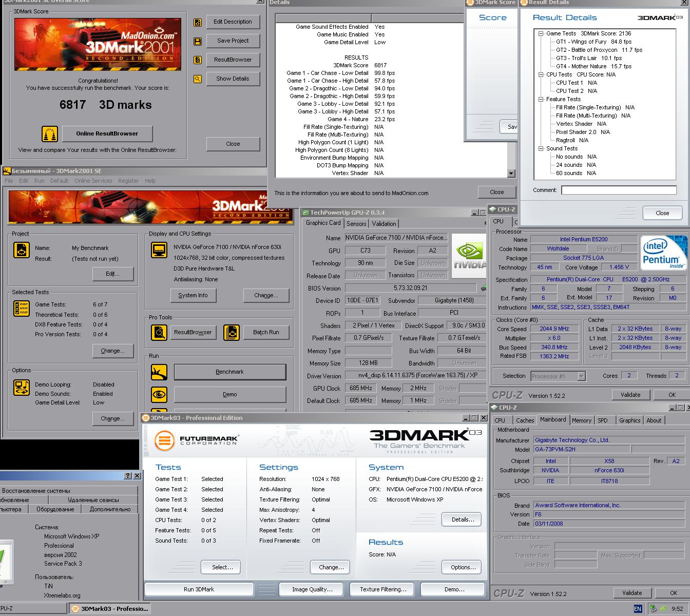Click the GPU-Z Name field showing GeForce 7100
Screen dimensions: 690x616
tap(396, 238)
